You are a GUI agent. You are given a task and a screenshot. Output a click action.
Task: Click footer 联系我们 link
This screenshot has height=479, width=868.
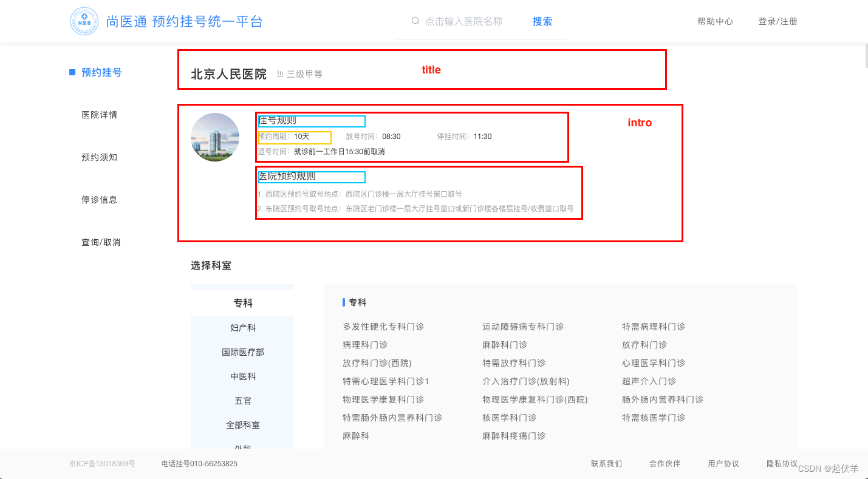606,464
